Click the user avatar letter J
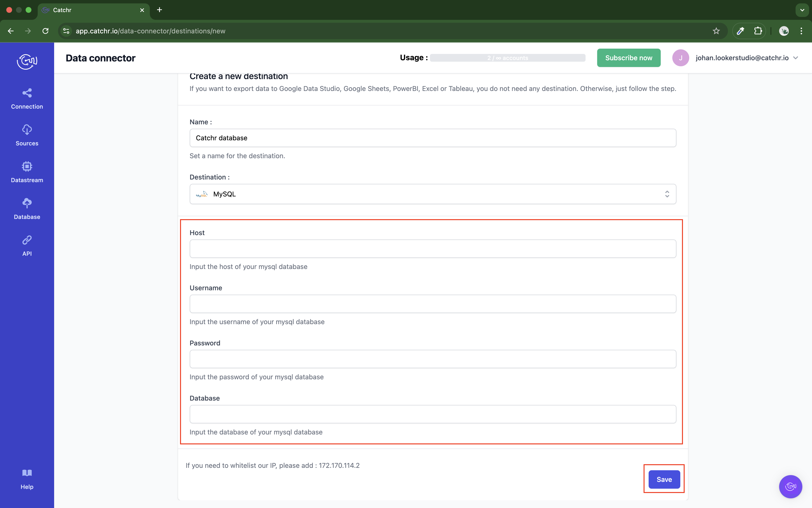 (x=681, y=58)
